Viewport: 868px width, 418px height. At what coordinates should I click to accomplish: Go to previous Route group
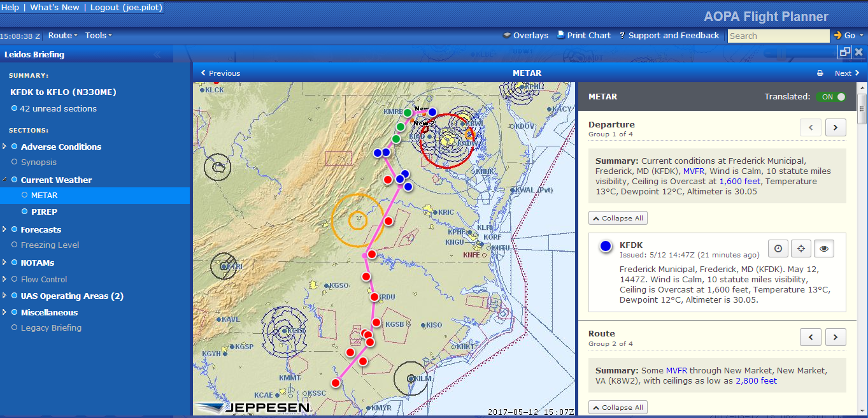click(811, 336)
